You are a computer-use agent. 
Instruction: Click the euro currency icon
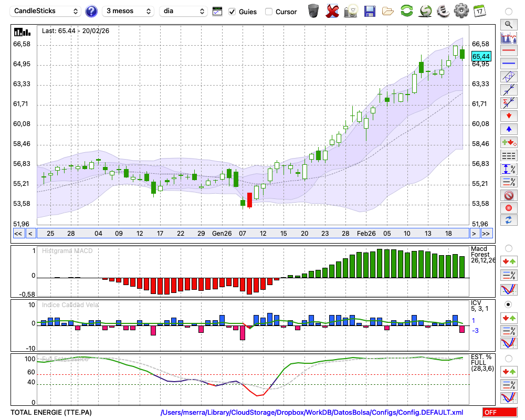(x=443, y=11)
